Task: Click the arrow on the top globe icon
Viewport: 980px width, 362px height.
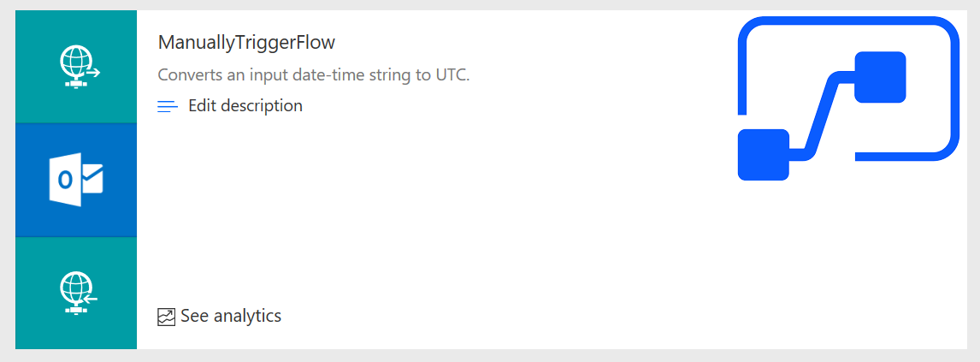Action: pos(92,73)
